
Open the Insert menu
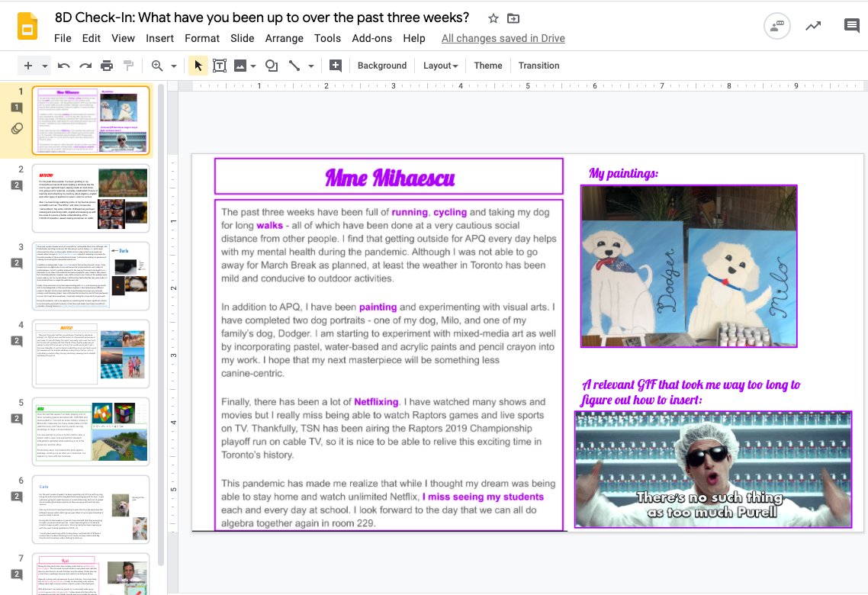click(x=159, y=38)
